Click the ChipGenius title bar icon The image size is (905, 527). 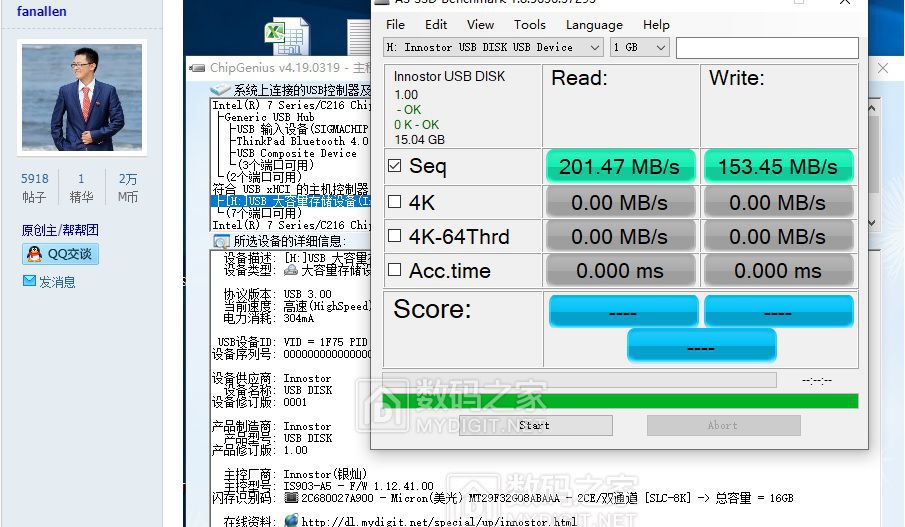[197, 68]
